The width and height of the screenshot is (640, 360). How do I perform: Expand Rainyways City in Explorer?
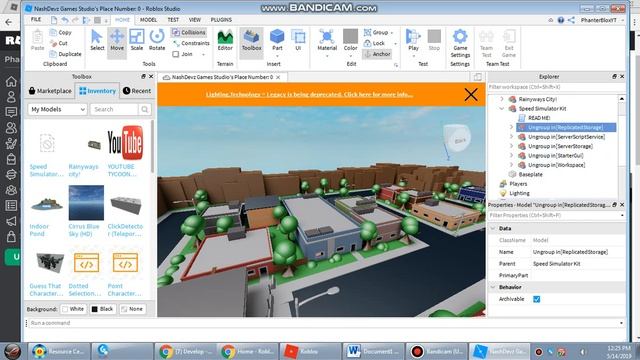(502, 99)
